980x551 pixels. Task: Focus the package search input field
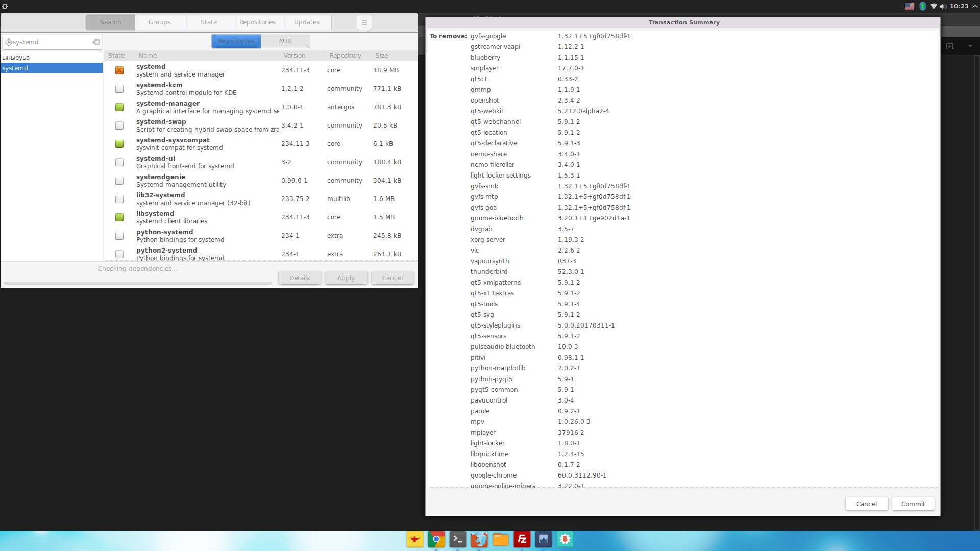51,42
